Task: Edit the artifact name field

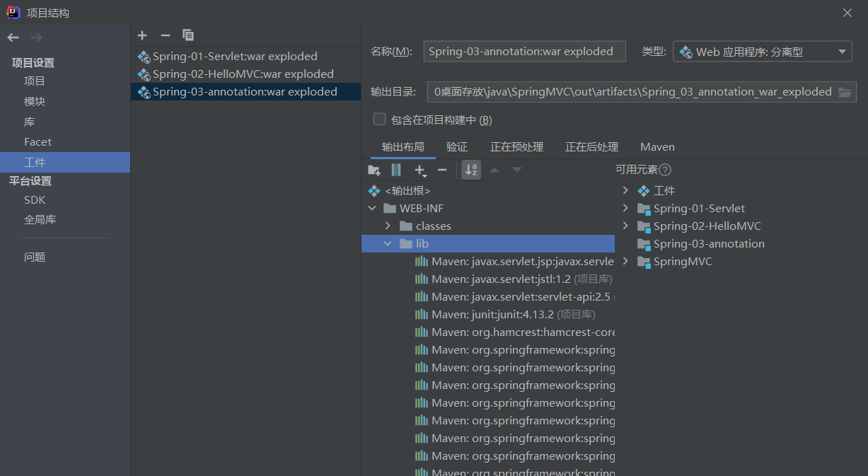Action: (x=524, y=52)
